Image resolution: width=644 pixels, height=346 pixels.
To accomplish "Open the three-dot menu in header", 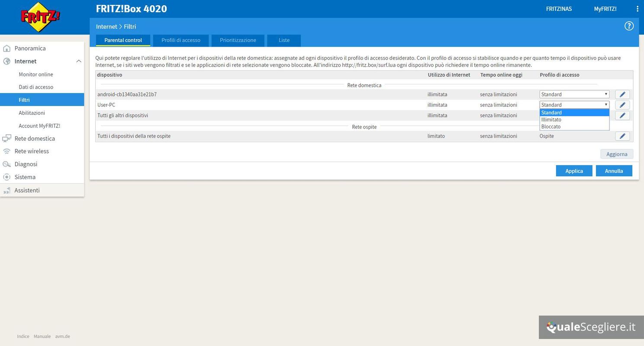I will pyautogui.click(x=637, y=9).
